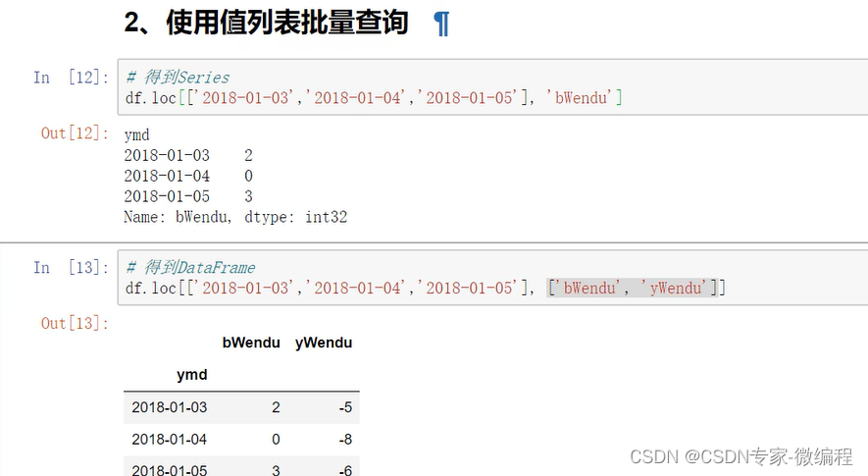
Task: Click '2018-01-05' date string in cell 13 code
Action: (x=468, y=288)
